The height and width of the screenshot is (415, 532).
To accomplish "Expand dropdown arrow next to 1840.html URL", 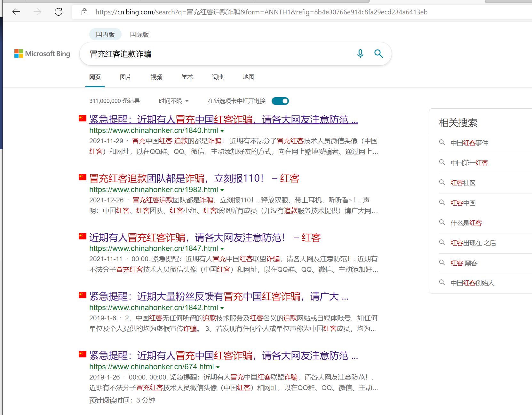I will [222, 131].
